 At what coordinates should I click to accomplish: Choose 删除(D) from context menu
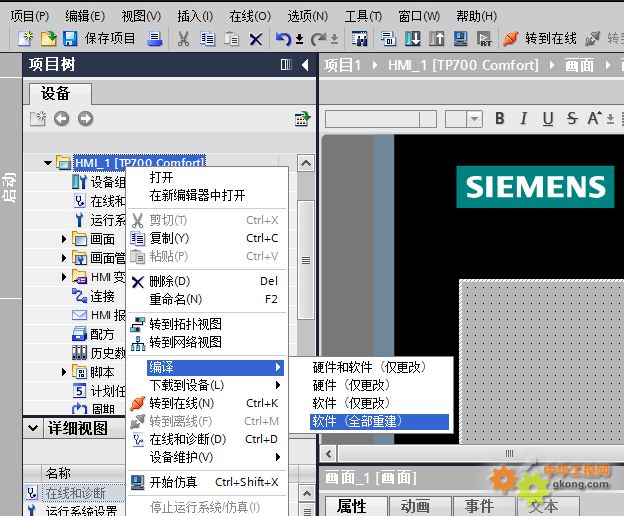tap(207, 281)
